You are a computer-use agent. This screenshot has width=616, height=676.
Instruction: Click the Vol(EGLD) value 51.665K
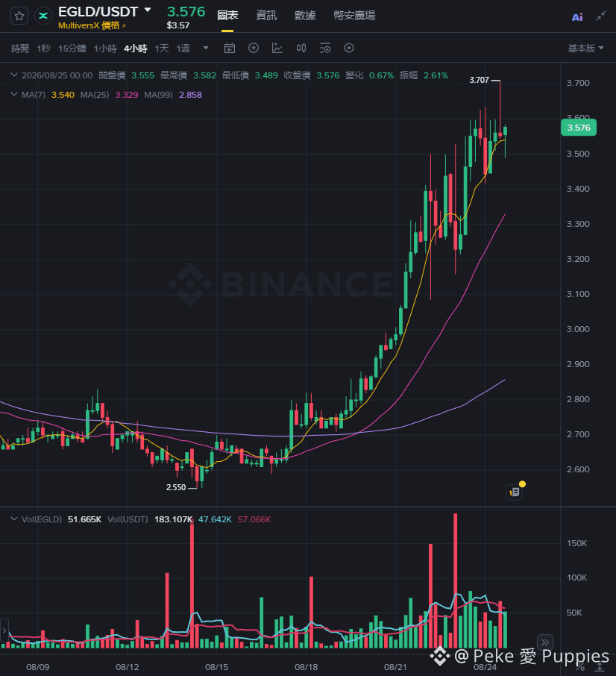(x=84, y=519)
